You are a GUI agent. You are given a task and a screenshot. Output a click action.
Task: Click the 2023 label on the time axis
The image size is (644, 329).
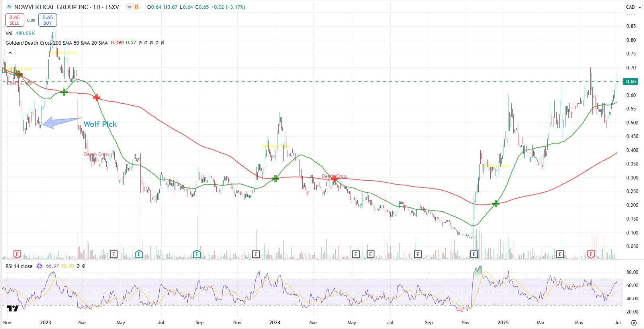tap(45, 323)
